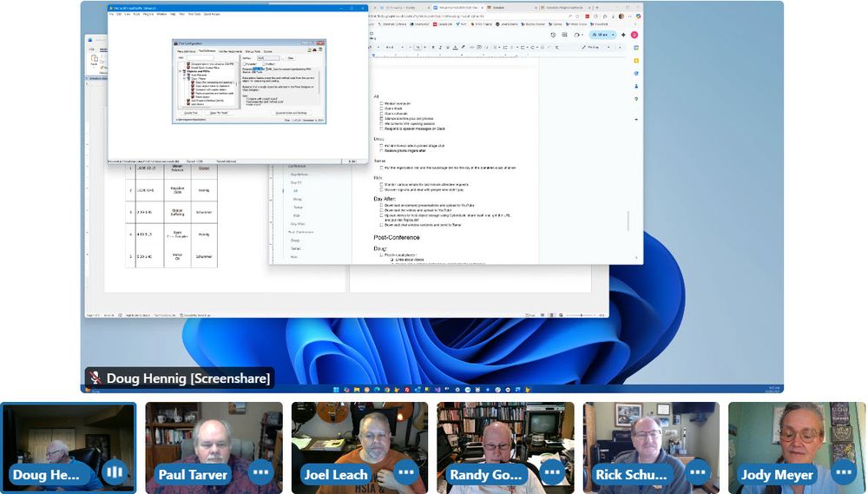Open Keep in the Docs side panel
868x494 pixels.
pyautogui.click(x=636, y=61)
